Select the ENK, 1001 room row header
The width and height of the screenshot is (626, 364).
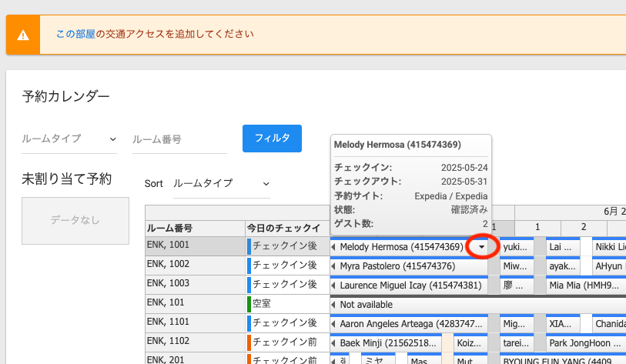pyautogui.click(x=194, y=246)
